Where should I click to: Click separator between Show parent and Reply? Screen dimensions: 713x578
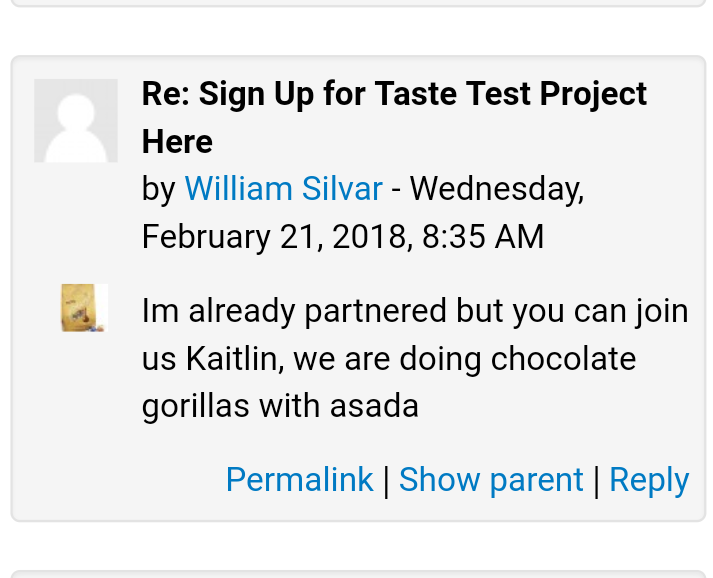[x=597, y=480]
